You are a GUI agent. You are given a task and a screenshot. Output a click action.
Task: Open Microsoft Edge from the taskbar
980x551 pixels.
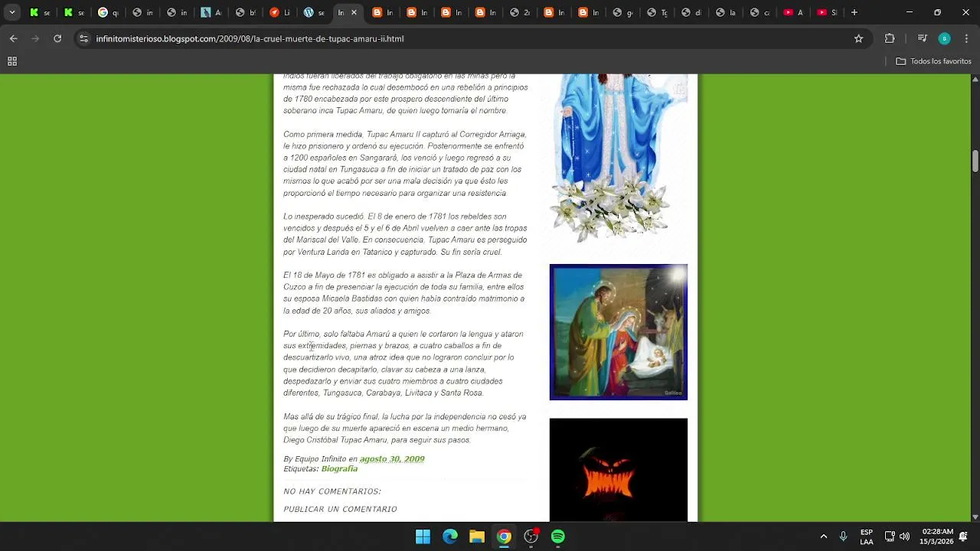450,536
